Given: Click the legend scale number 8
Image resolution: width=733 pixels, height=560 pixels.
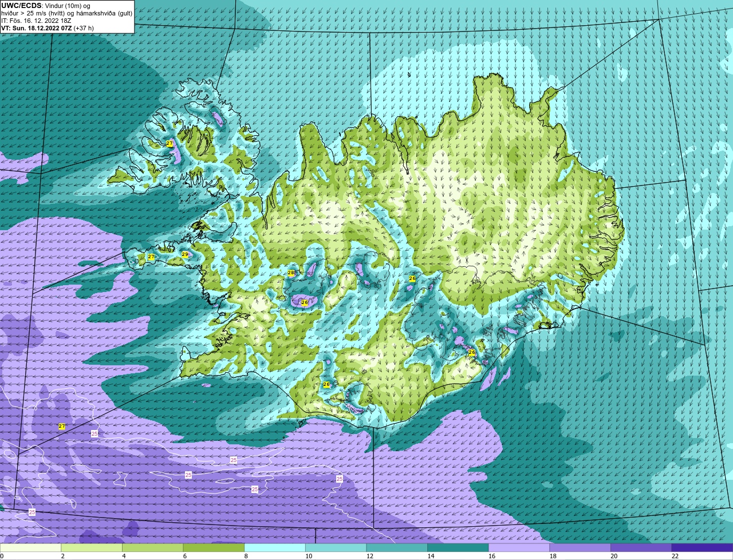Looking at the screenshot, I should (246, 556).
